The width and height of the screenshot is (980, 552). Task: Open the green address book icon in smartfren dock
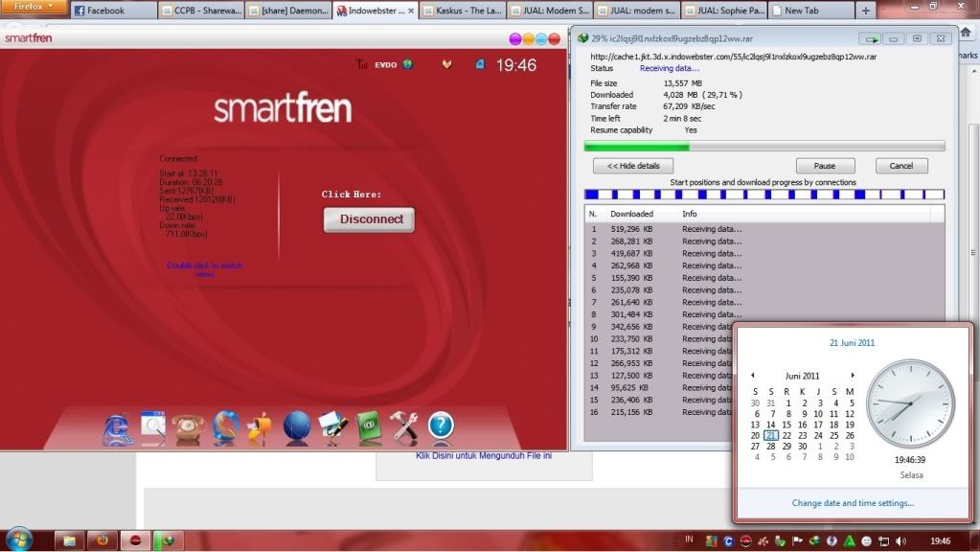click(x=368, y=427)
